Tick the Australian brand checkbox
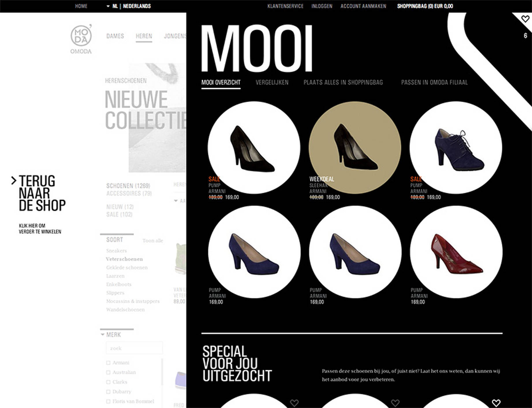Viewport: 532px width, 408px height. tap(108, 372)
